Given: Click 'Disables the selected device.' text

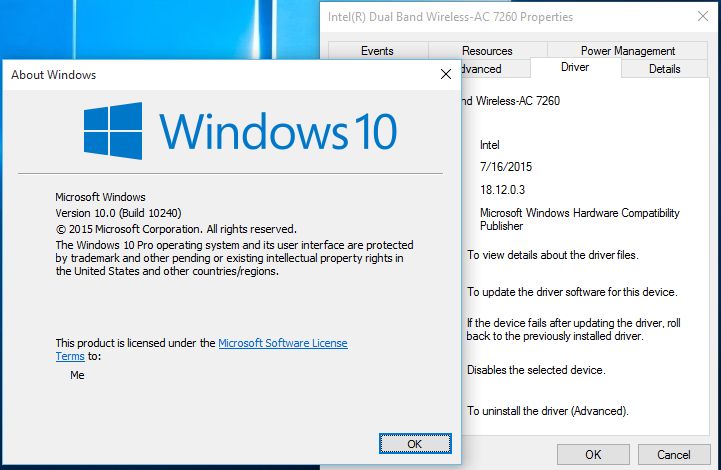Looking at the screenshot, I should click(536, 370).
